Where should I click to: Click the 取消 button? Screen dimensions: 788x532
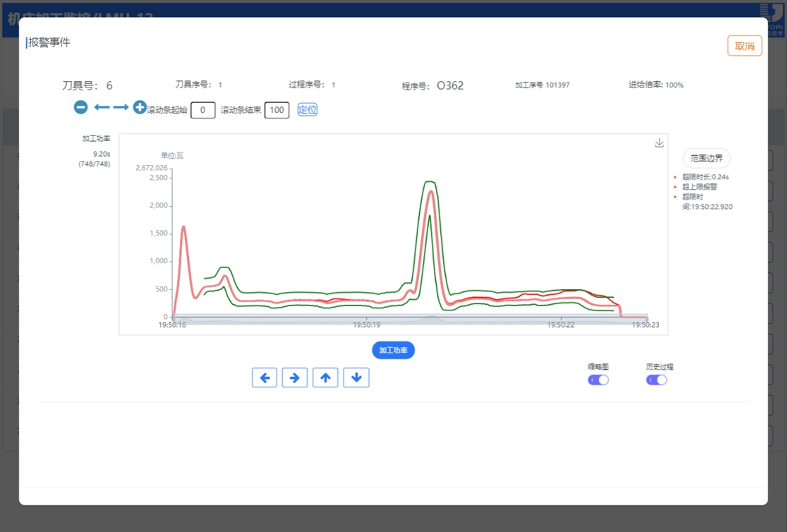(745, 46)
